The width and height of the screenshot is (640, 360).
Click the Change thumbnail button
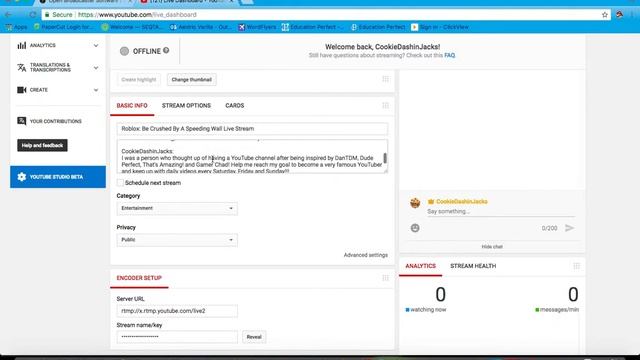[x=191, y=80]
